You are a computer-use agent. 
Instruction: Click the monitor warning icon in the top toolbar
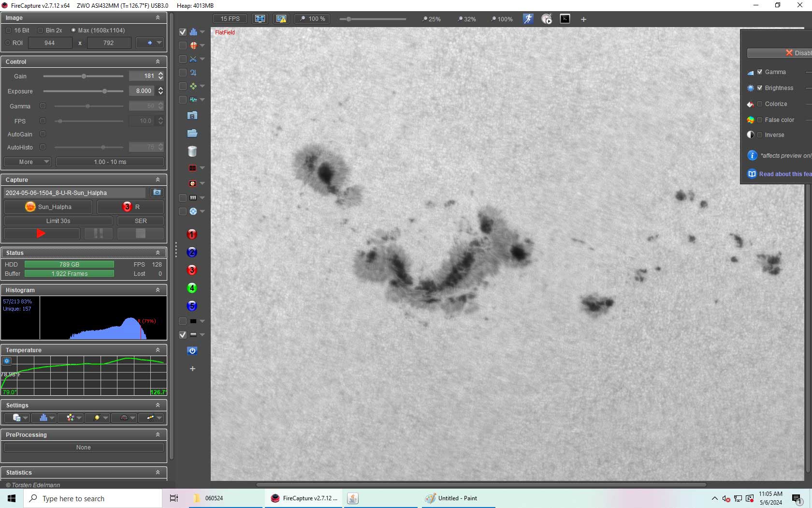281,19
